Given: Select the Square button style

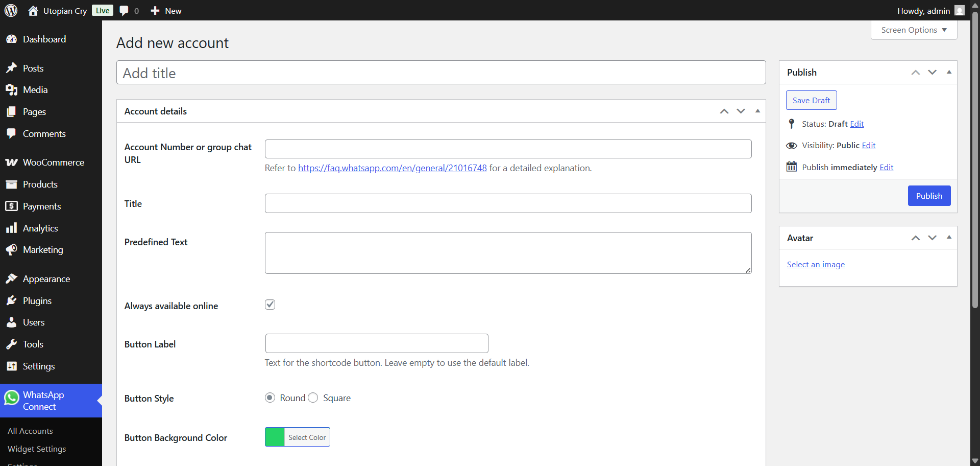Looking at the screenshot, I should tap(313, 398).
